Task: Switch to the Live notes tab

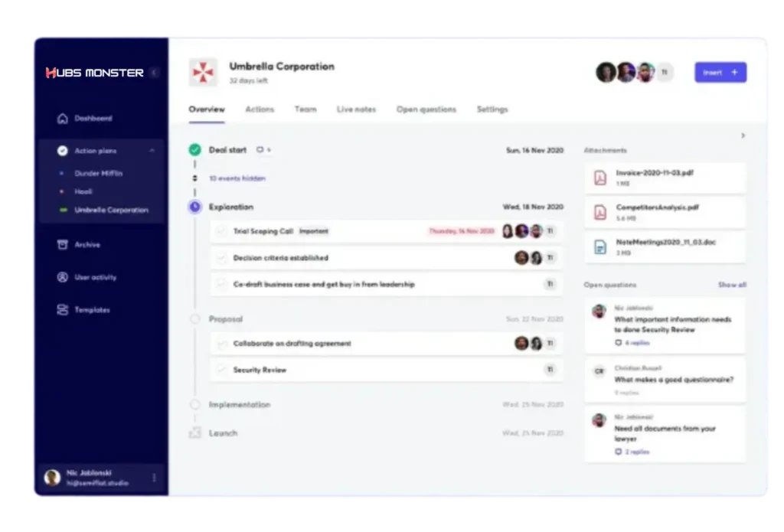Action: 356,109
